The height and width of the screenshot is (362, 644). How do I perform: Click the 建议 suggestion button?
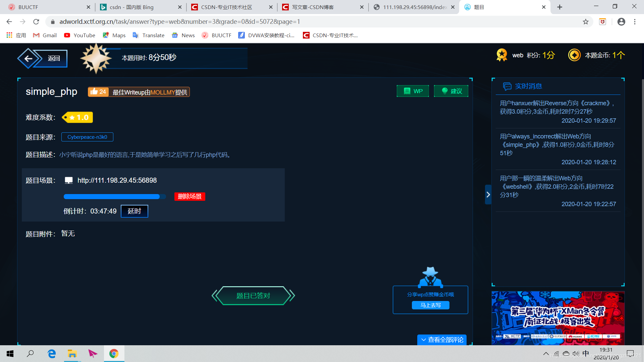pyautogui.click(x=451, y=91)
